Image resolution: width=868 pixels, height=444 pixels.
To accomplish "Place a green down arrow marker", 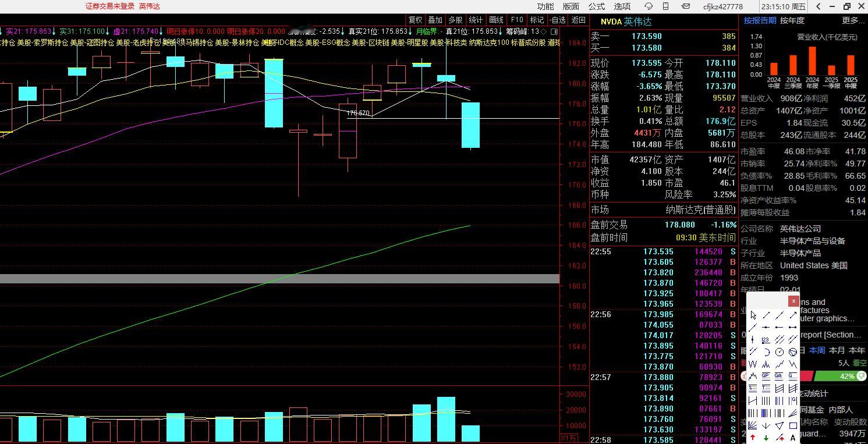I will click(766, 438).
